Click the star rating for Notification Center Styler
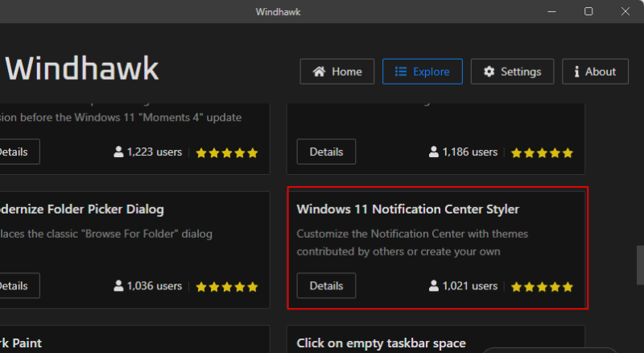644x353 pixels. [x=542, y=286]
